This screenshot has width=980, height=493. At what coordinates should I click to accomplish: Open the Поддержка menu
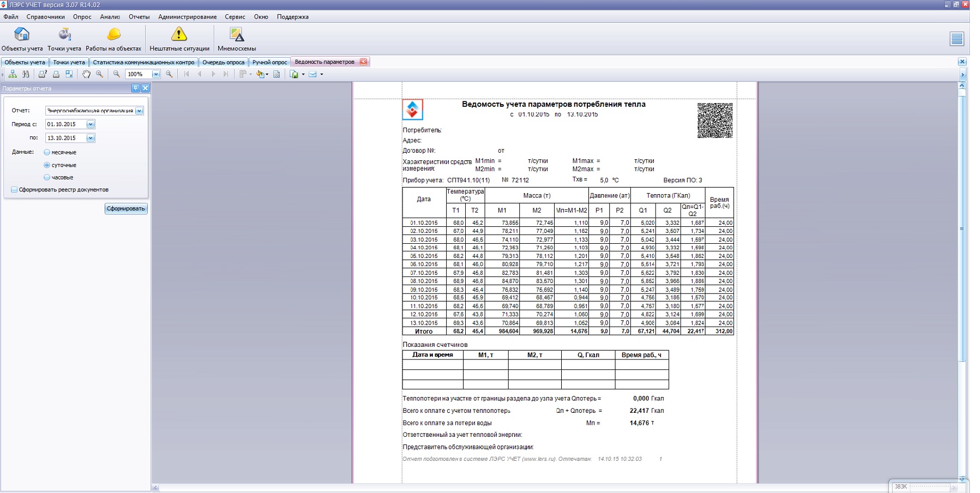click(293, 17)
